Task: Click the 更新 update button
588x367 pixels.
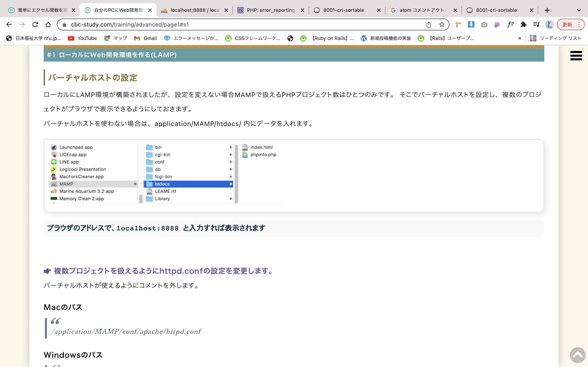Action: click(567, 24)
